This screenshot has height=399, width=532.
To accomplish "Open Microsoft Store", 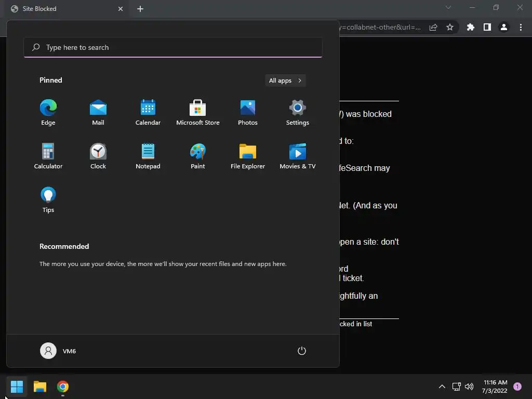I will pos(198,113).
